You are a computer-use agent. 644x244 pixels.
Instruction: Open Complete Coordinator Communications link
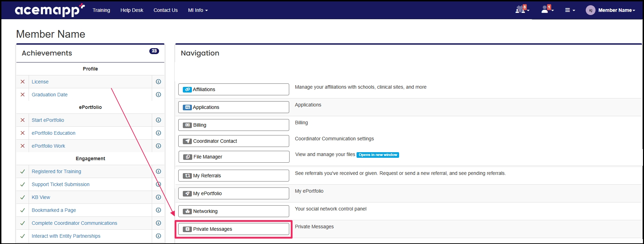[x=74, y=223]
